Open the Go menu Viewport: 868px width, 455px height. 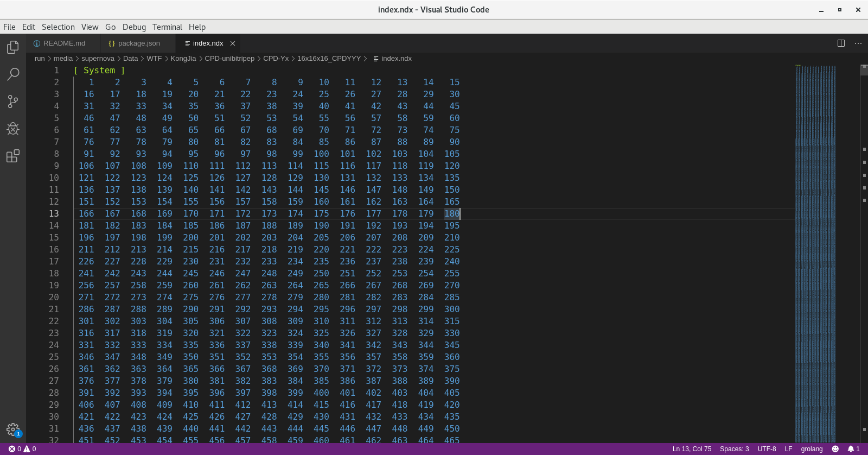click(x=110, y=27)
